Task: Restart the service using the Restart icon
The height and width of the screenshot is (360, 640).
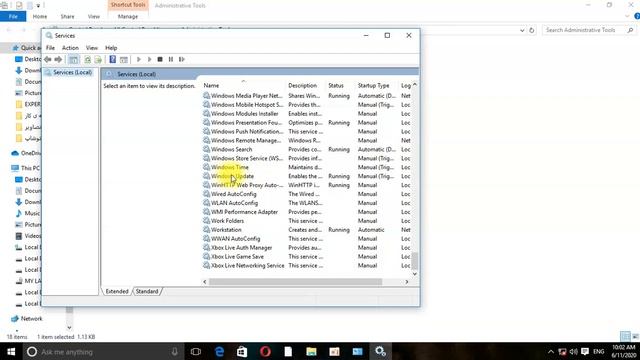Action: (182, 60)
